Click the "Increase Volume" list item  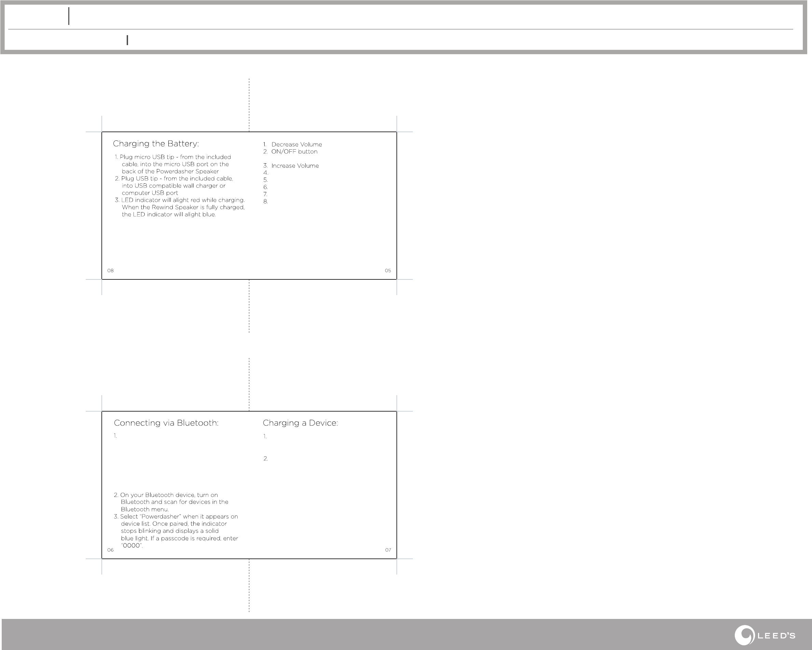coord(295,166)
